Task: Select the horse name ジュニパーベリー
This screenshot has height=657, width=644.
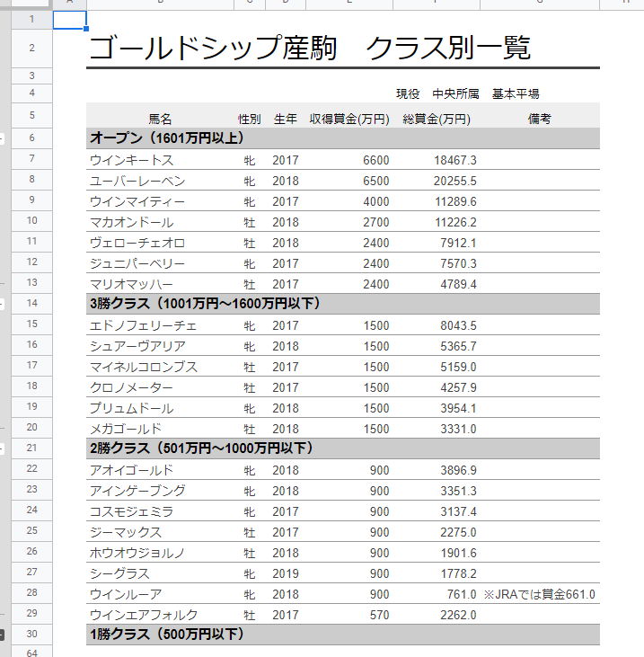Action: [x=137, y=263]
